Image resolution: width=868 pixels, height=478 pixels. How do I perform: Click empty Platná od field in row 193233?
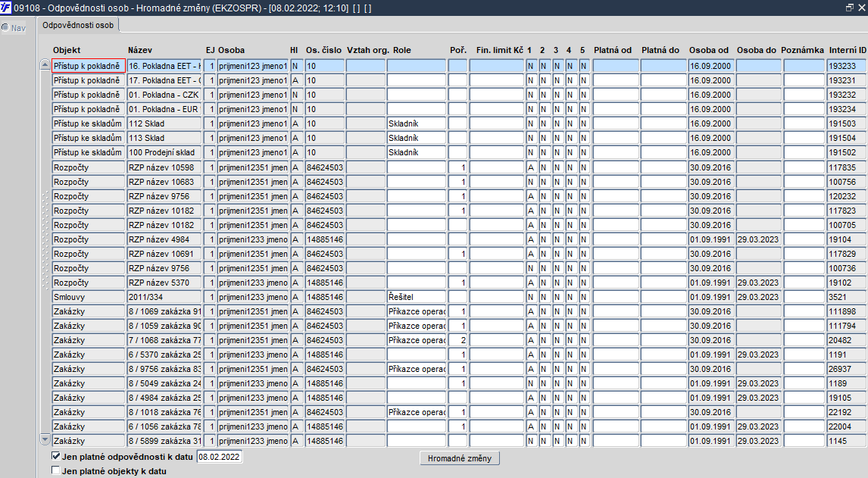point(616,66)
